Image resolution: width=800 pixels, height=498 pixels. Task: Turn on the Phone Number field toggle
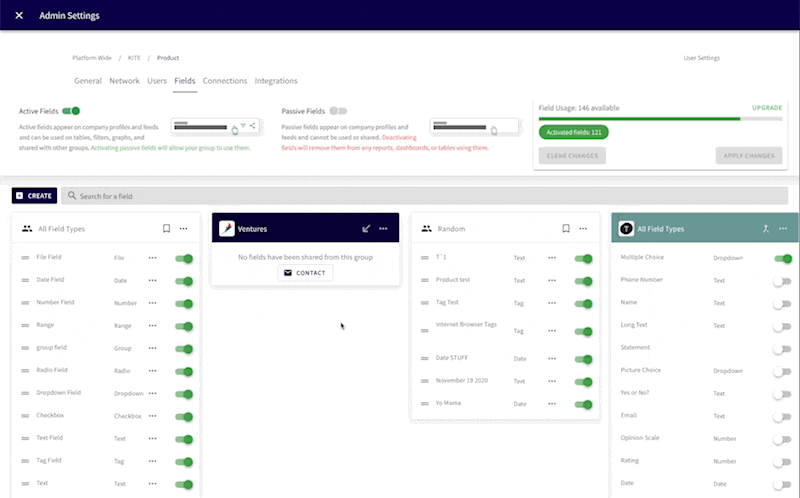click(x=781, y=280)
